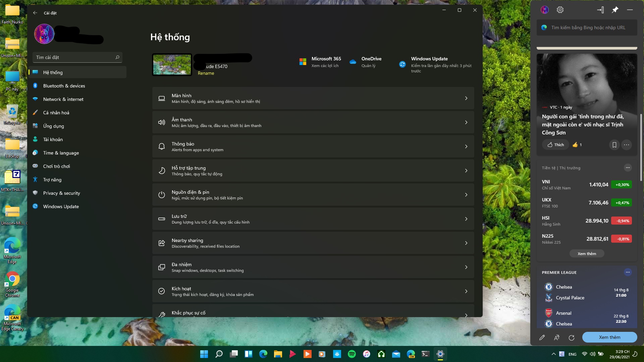
Task: Pin the widgets panel
Action: click(x=615, y=10)
